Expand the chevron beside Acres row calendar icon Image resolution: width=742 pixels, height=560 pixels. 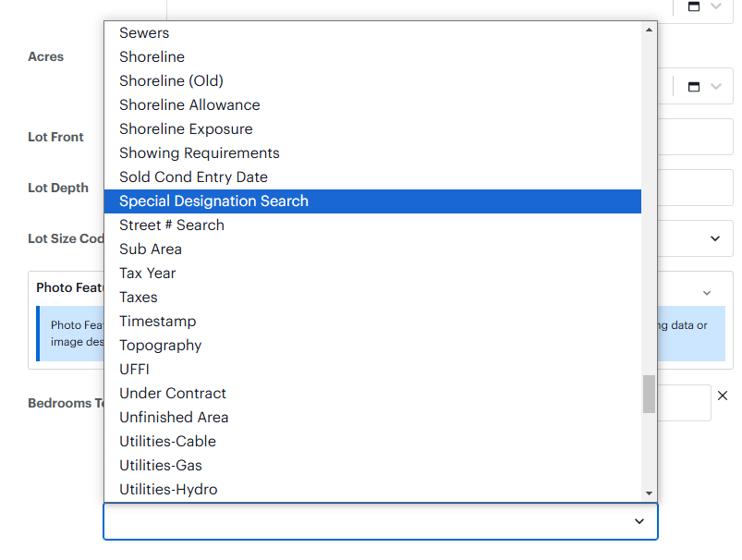pyautogui.click(x=716, y=87)
